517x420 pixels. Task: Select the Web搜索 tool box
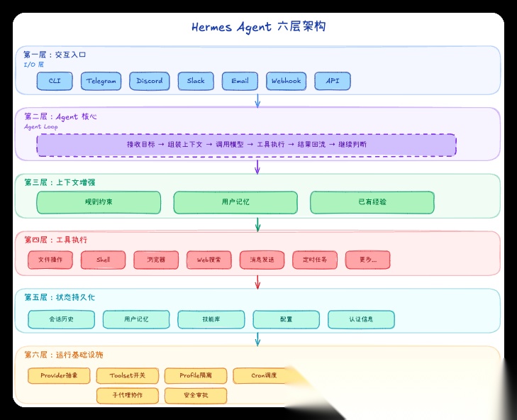click(x=209, y=260)
